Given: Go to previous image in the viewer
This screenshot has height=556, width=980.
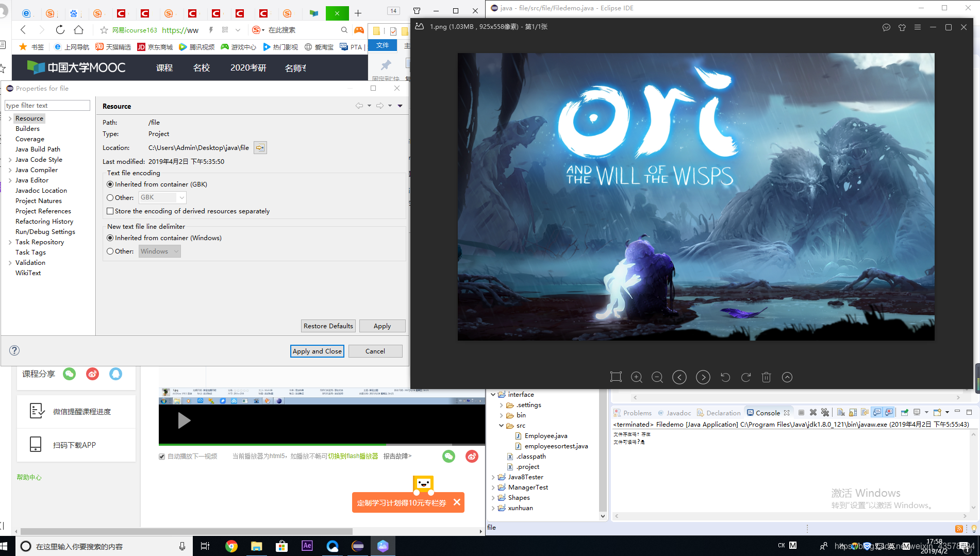Looking at the screenshot, I should pos(679,377).
